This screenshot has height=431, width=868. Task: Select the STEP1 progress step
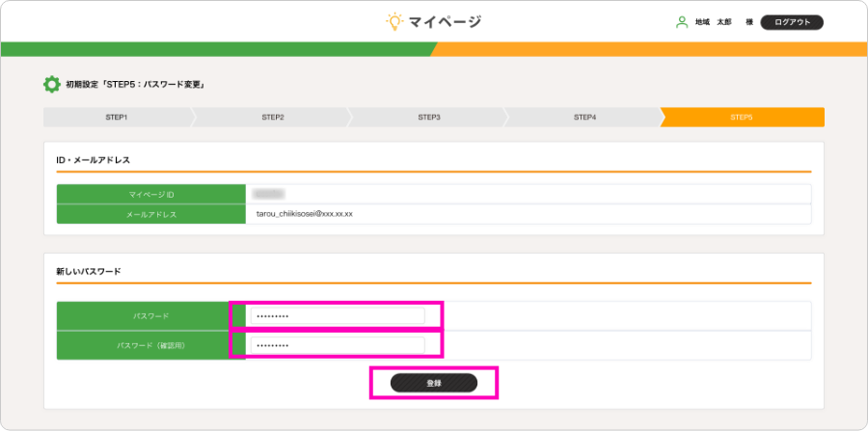point(117,118)
